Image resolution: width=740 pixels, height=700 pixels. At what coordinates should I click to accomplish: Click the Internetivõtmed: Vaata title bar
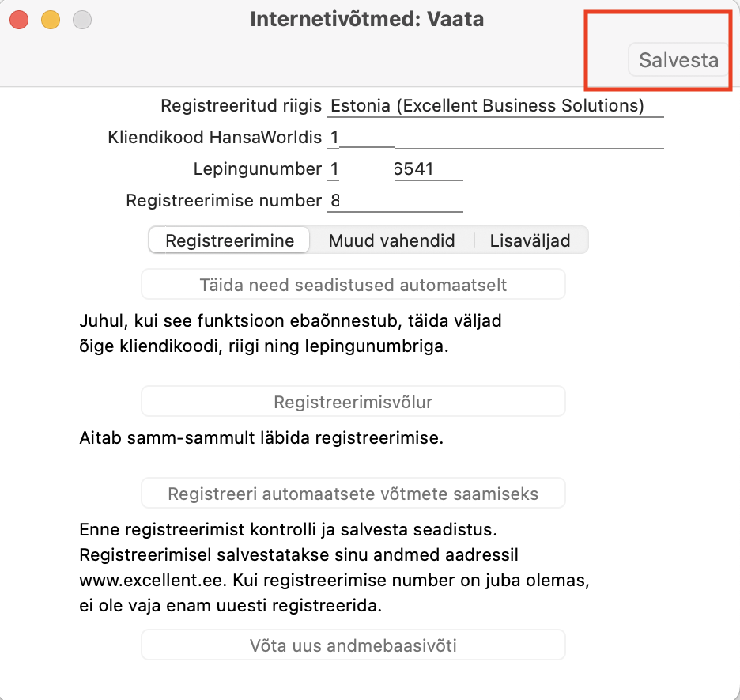(367, 19)
